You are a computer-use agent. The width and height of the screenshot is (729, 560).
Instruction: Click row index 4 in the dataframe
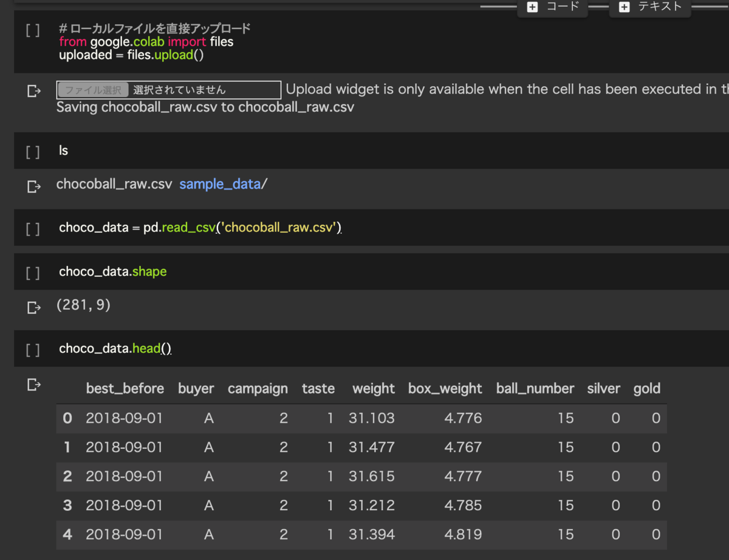(67, 534)
